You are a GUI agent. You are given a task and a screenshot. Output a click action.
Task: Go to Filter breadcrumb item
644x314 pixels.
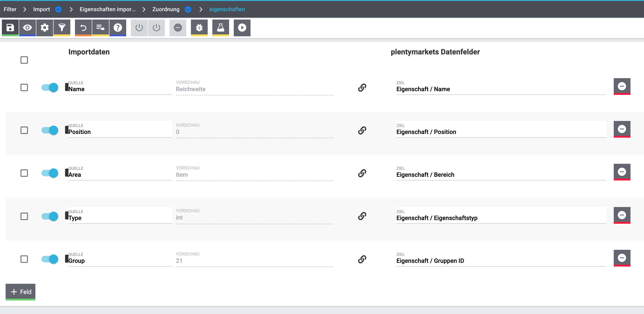click(10, 9)
